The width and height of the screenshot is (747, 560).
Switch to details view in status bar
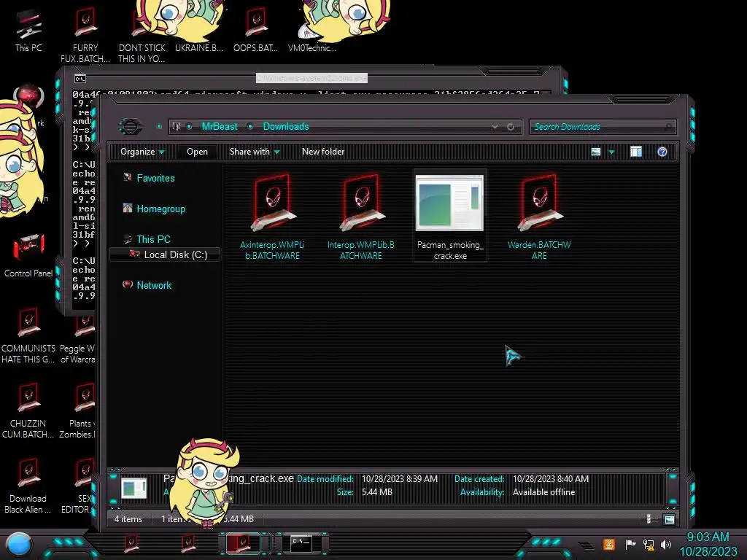click(x=649, y=519)
